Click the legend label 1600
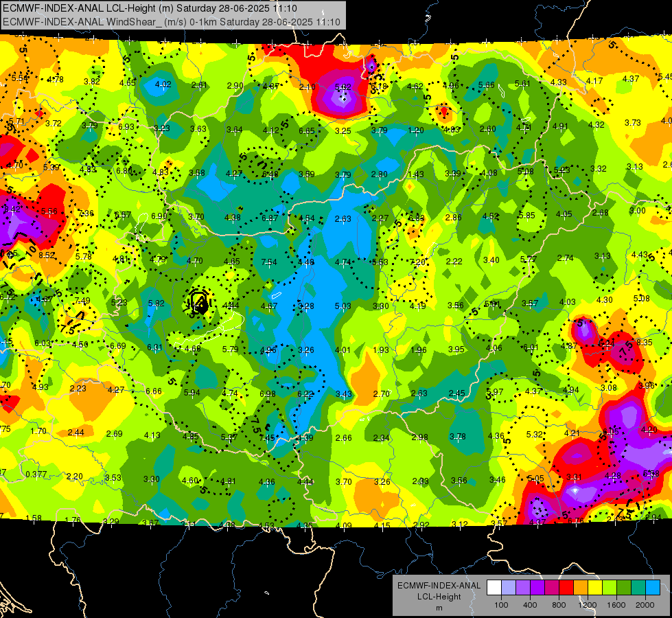Screen dimensions: 672x618 (616, 605)
